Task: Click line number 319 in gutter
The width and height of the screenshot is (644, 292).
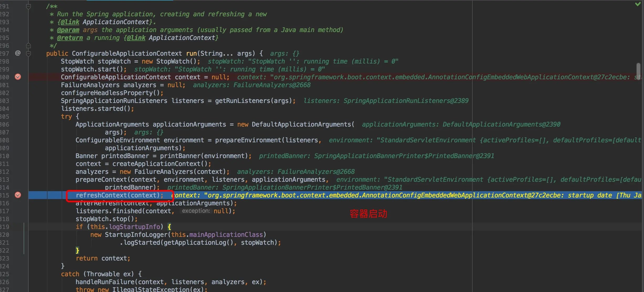Action: pos(5,227)
